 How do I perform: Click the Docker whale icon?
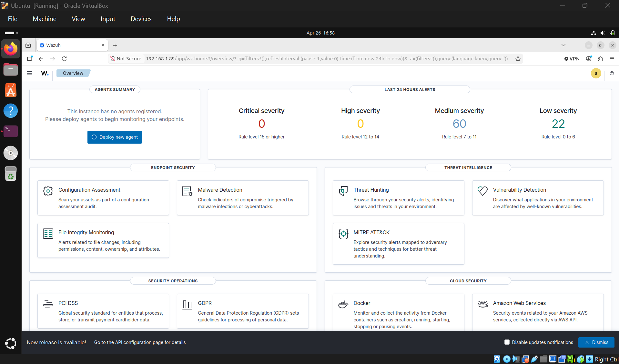(343, 304)
